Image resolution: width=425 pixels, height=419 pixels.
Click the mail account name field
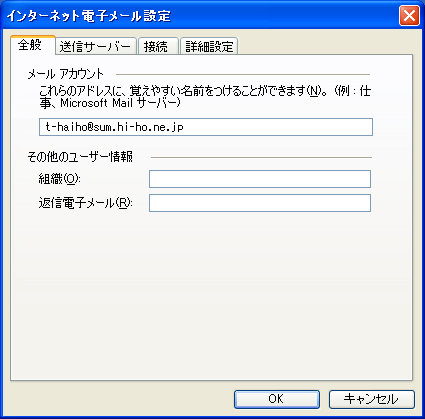pos(206,127)
